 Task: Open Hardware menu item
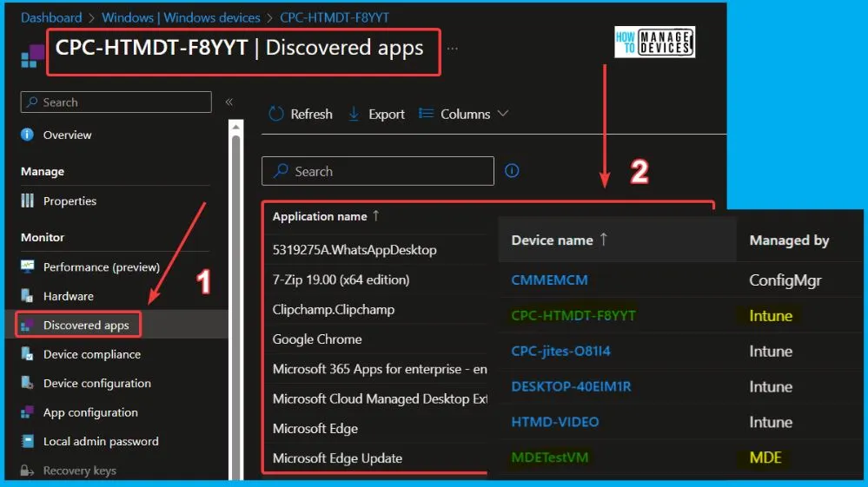tap(68, 296)
